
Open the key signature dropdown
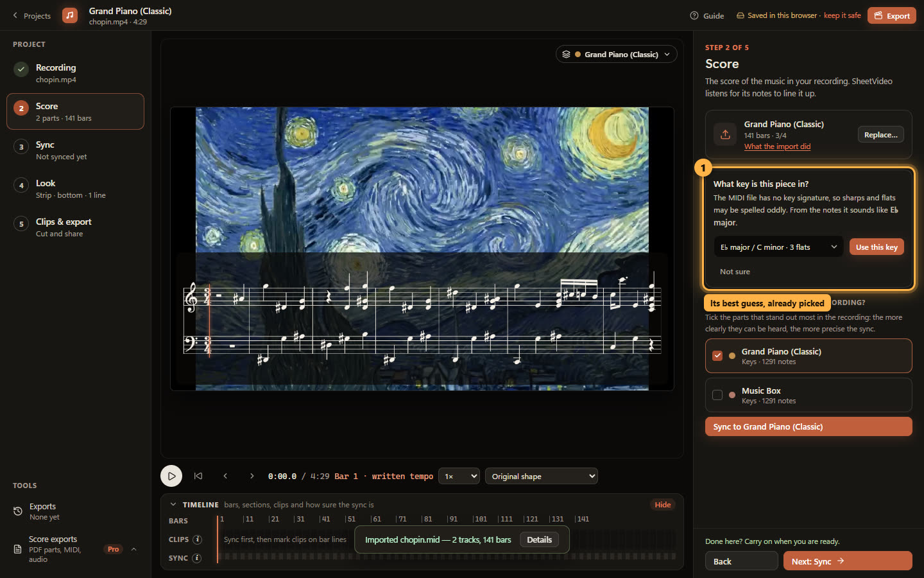pyautogui.click(x=778, y=247)
